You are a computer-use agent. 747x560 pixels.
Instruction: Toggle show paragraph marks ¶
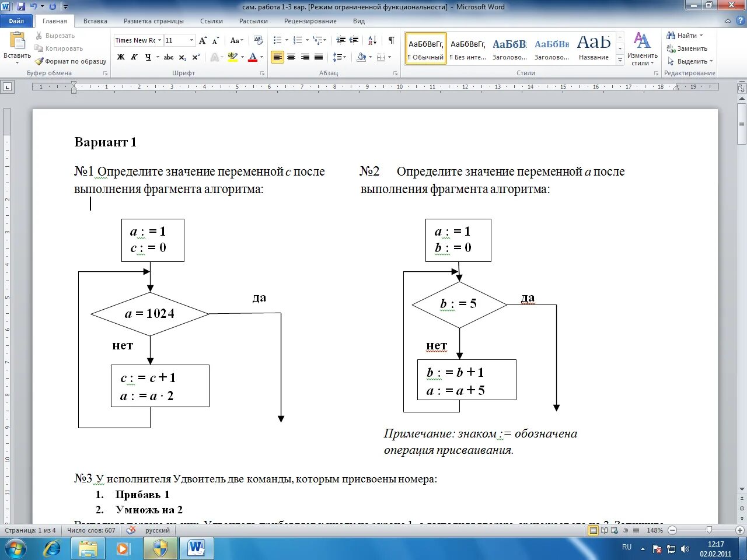[391, 40]
